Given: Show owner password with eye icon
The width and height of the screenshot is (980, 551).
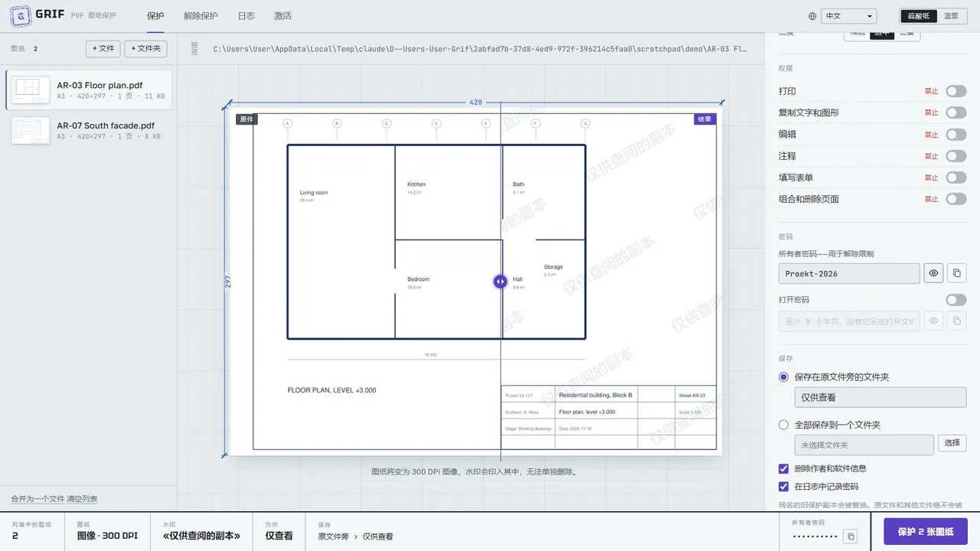Looking at the screenshot, I should pos(933,273).
